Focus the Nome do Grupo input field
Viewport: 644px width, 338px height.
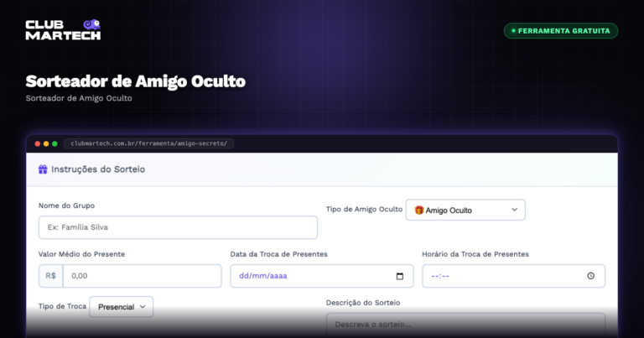point(178,227)
